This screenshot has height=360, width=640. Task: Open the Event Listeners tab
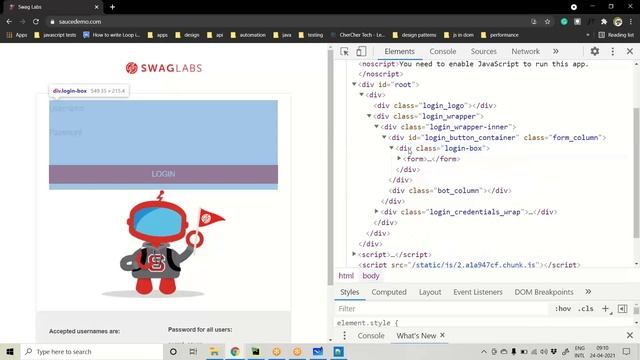pos(478,292)
